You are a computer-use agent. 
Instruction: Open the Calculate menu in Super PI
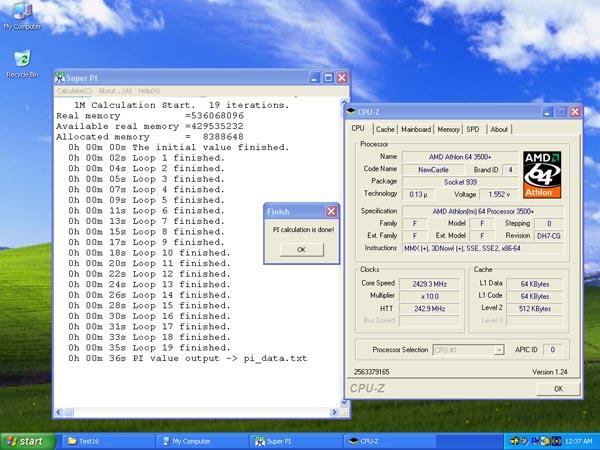74,91
